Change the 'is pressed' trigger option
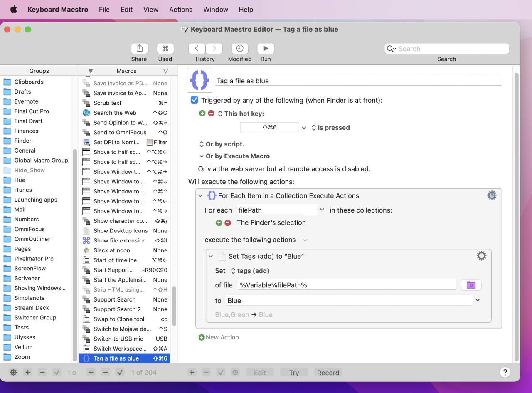This screenshot has height=393, width=532. point(330,128)
